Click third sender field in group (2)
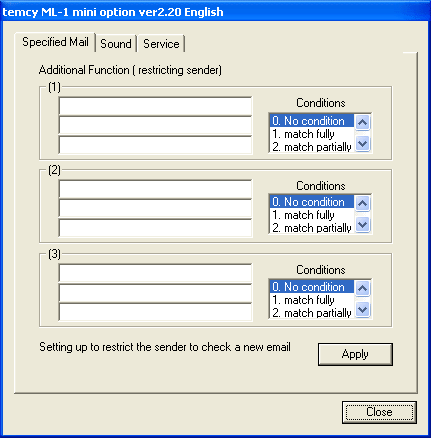431x438 pixels. pyautogui.click(x=155, y=228)
